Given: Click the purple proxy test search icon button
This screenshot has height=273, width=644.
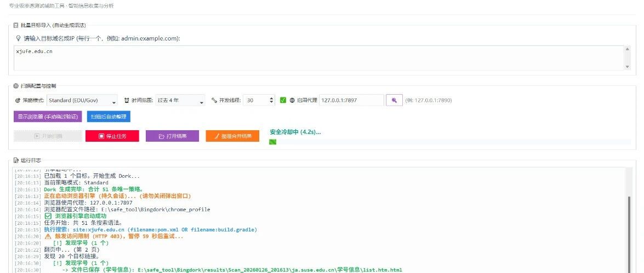Looking at the screenshot, I should click(394, 100).
